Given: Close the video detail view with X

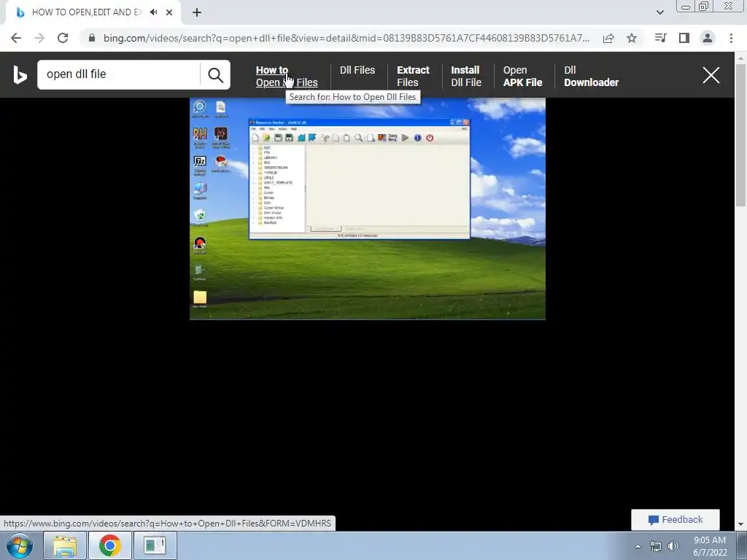Looking at the screenshot, I should (x=711, y=75).
